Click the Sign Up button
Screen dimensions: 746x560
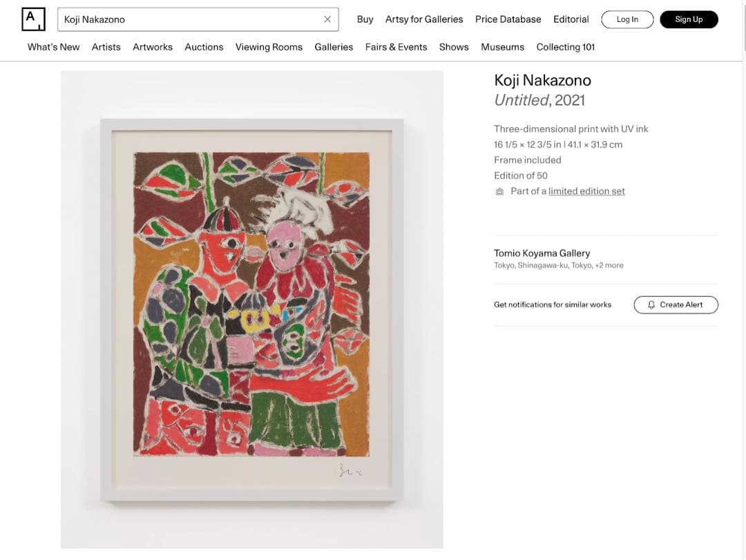click(689, 19)
